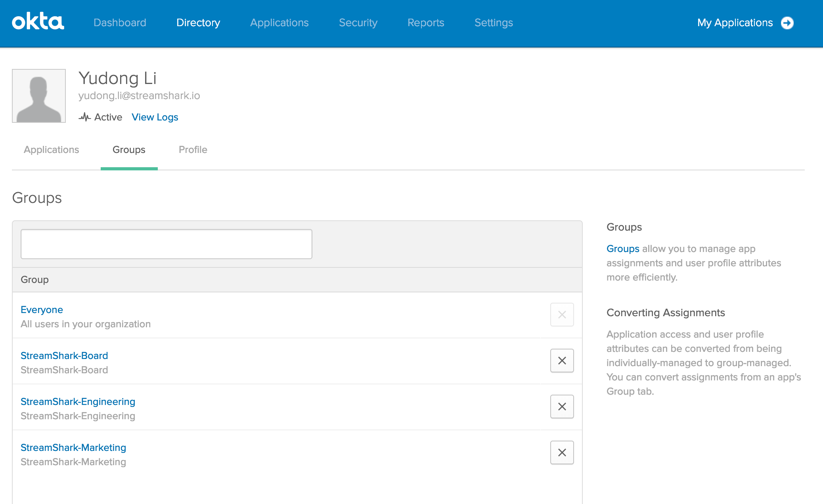
Task: Open the StreamShark-Engineering group link
Action: click(78, 401)
